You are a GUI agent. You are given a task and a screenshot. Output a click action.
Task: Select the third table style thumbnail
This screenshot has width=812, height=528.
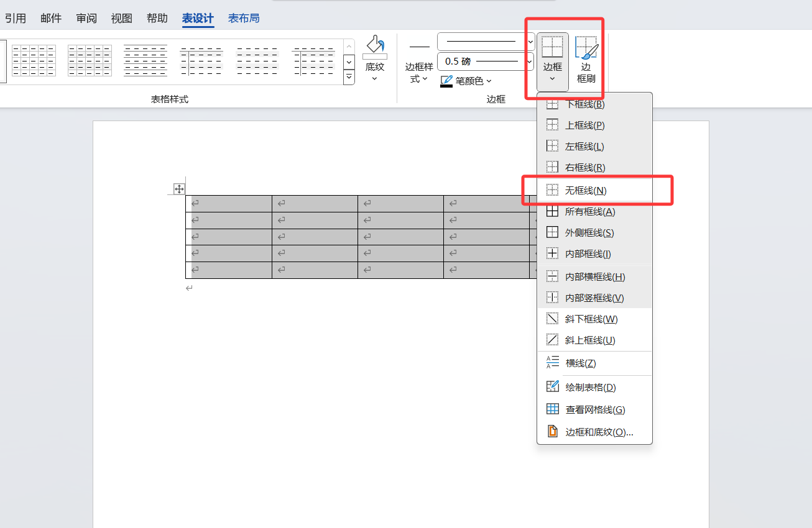click(x=145, y=61)
